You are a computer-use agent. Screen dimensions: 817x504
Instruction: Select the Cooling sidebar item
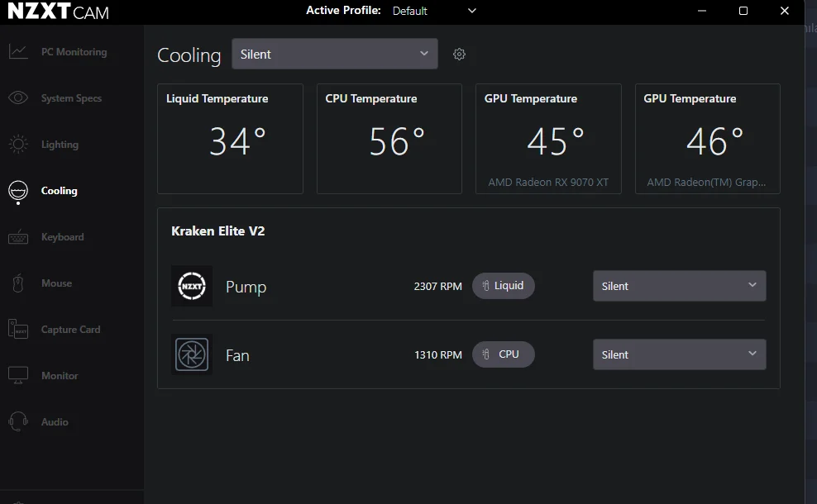pos(59,191)
